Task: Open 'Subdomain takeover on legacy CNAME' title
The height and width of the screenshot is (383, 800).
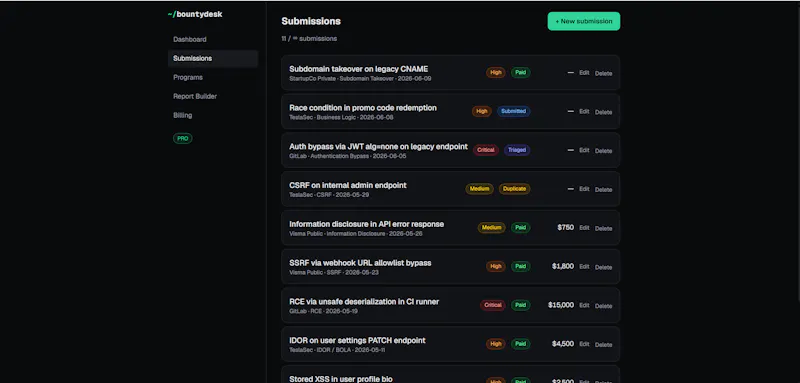Action: click(x=359, y=69)
